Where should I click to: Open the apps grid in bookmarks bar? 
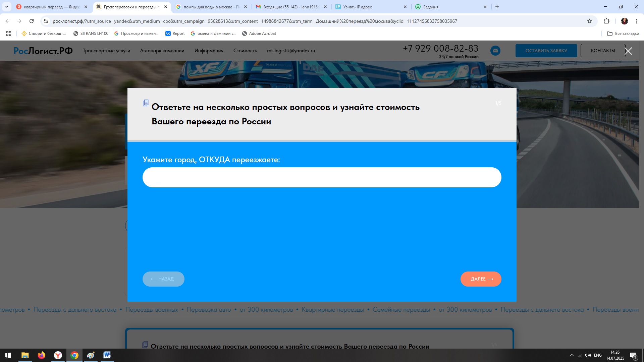click(x=9, y=34)
